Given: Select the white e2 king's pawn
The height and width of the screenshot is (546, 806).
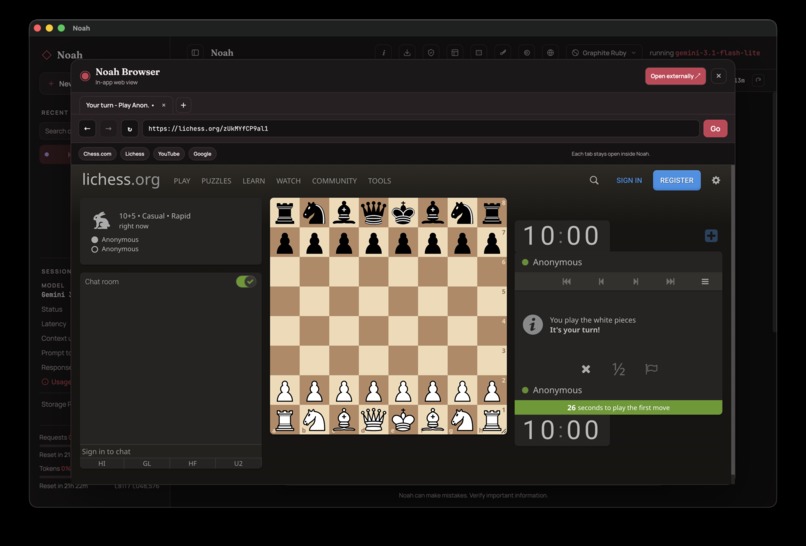Looking at the screenshot, I should (x=403, y=391).
